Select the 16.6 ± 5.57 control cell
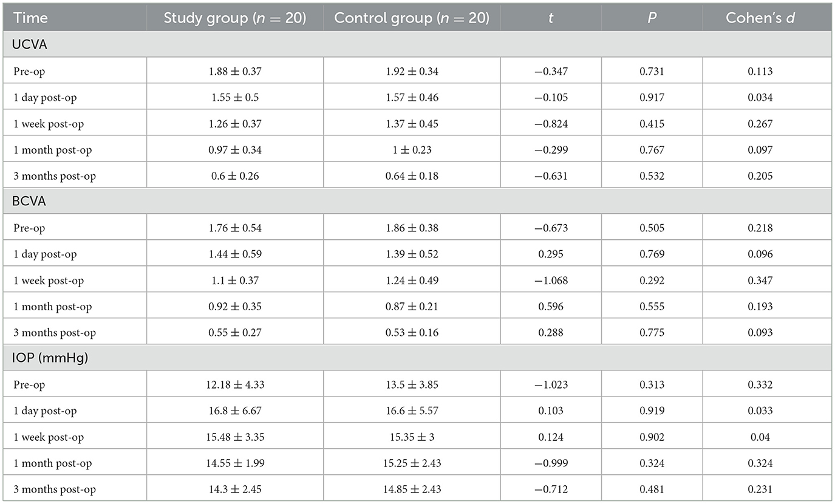This screenshot has height=504, width=835. (412, 411)
